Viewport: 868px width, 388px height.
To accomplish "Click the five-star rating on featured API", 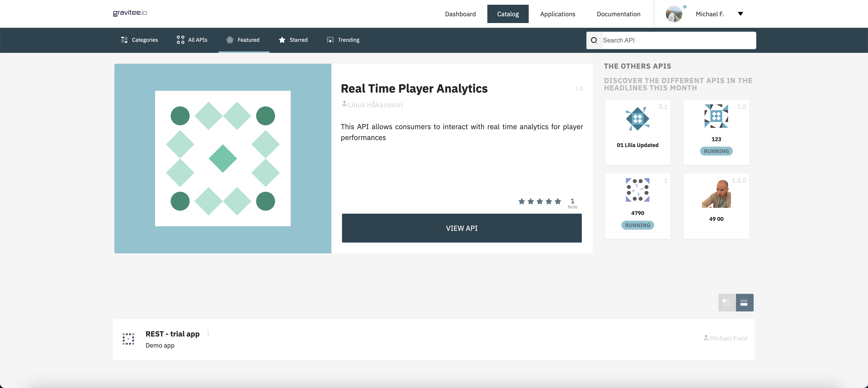I will click(540, 201).
